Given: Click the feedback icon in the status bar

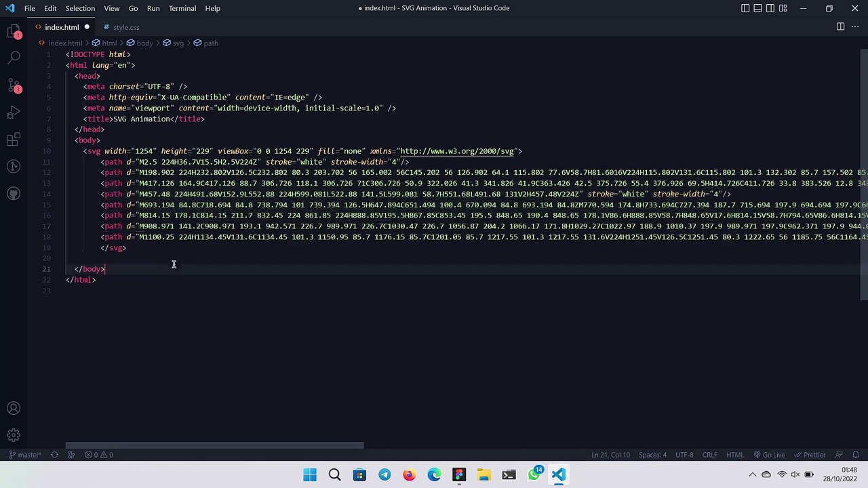Looking at the screenshot, I should (839, 455).
